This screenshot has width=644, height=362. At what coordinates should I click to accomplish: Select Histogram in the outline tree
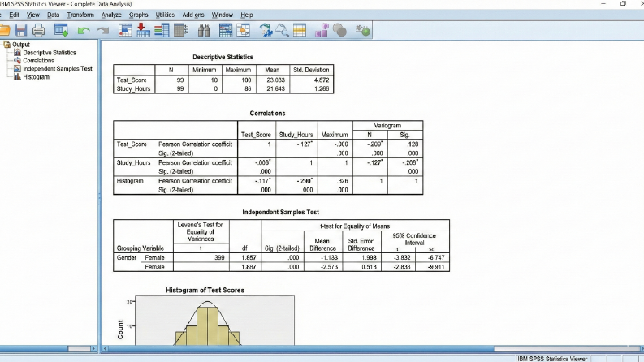click(x=37, y=77)
